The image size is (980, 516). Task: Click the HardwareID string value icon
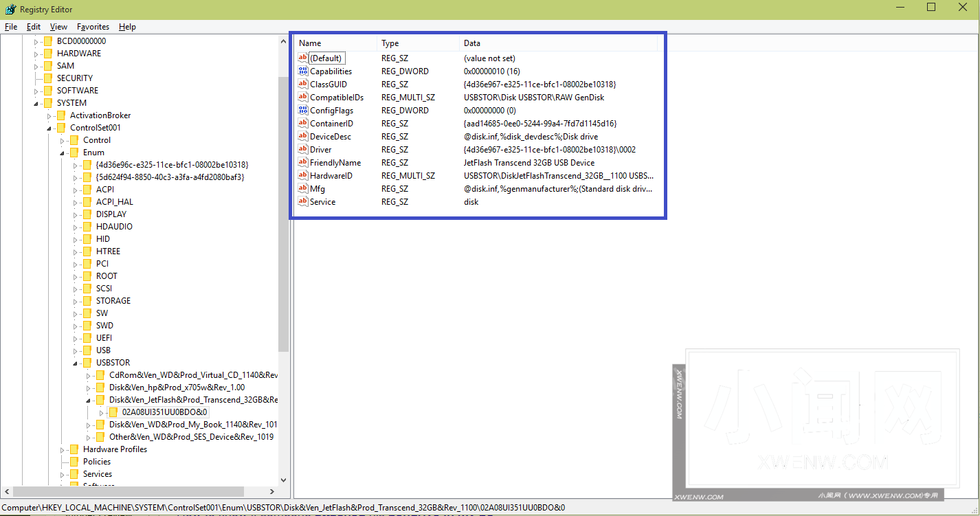point(303,176)
